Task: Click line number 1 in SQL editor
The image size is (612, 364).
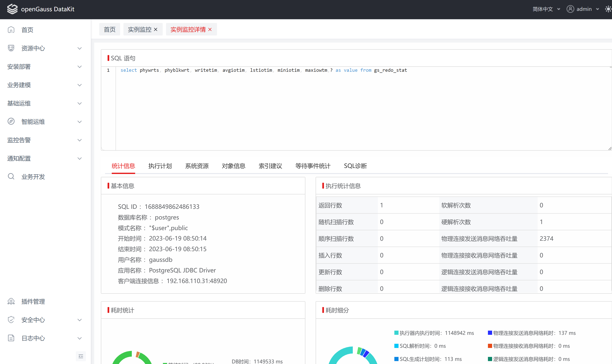Action: point(108,70)
